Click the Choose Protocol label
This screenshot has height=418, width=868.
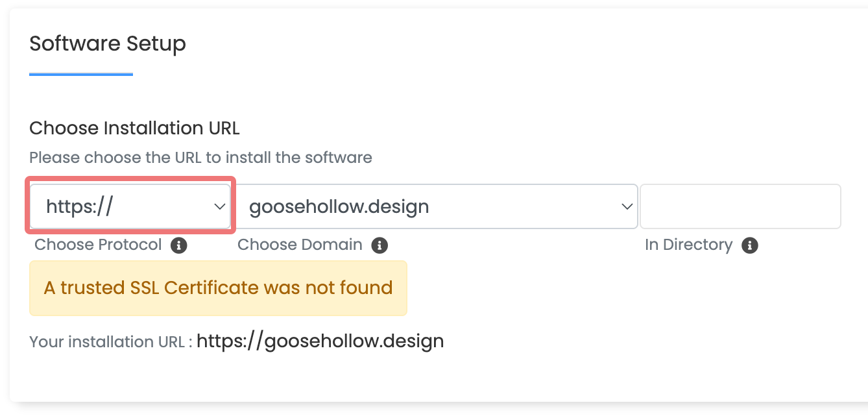(98, 245)
